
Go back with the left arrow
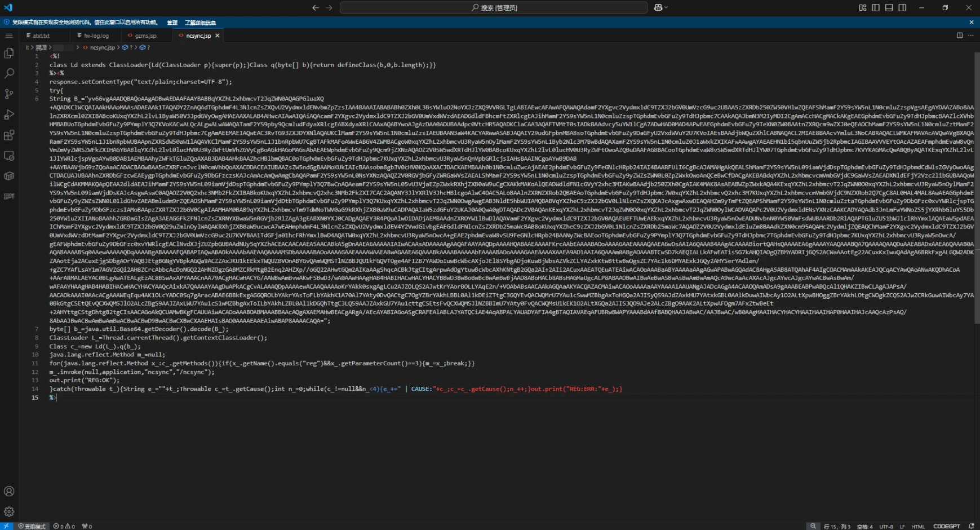[x=316, y=7]
